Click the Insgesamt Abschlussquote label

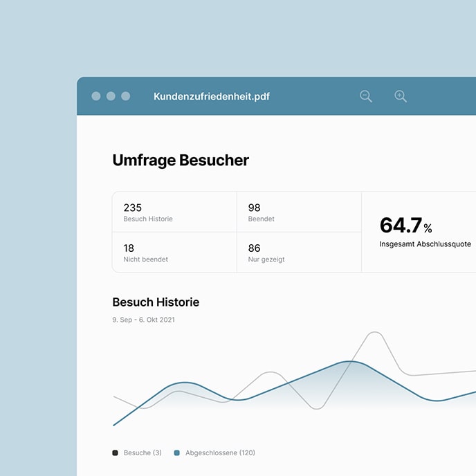tap(425, 244)
